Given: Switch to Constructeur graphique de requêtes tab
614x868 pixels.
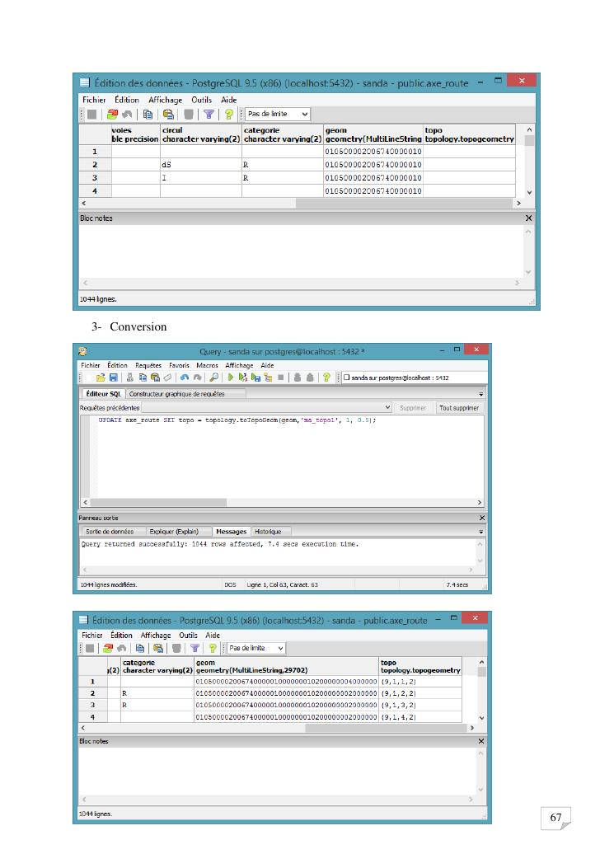Looking at the screenshot, I should click(176, 394).
